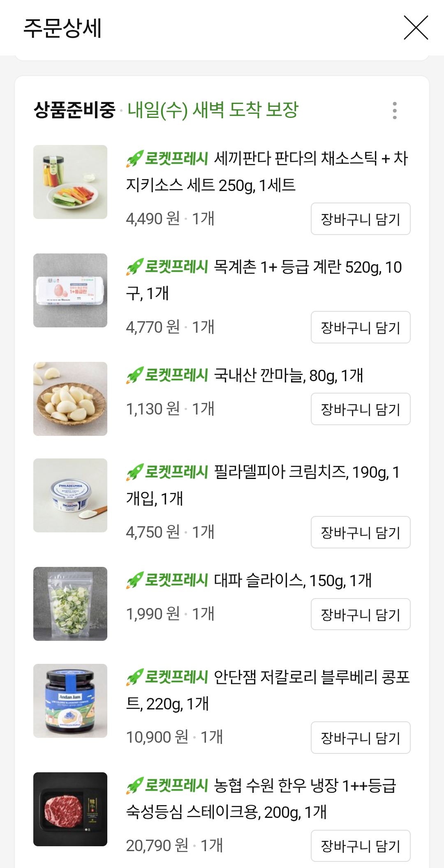
Task: Add 목계촌 1+ 등급 계란 to cart
Action: pyautogui.click(x=361, y=327)
